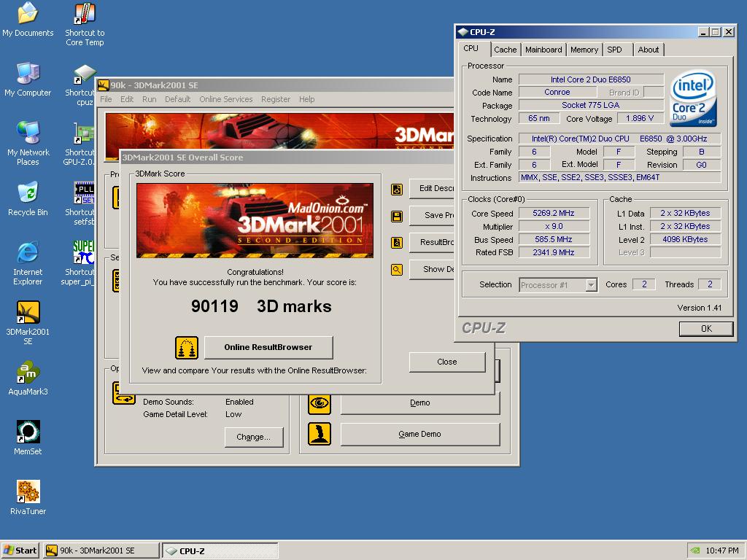Click the joystick icon beside Game Demo
The height and width of the screenshot is (560, 747).
[x=320, y=434]
